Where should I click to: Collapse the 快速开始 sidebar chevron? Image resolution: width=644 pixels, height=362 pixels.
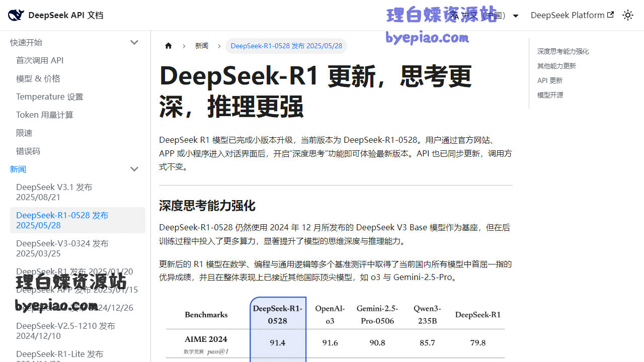click(134, 42)
